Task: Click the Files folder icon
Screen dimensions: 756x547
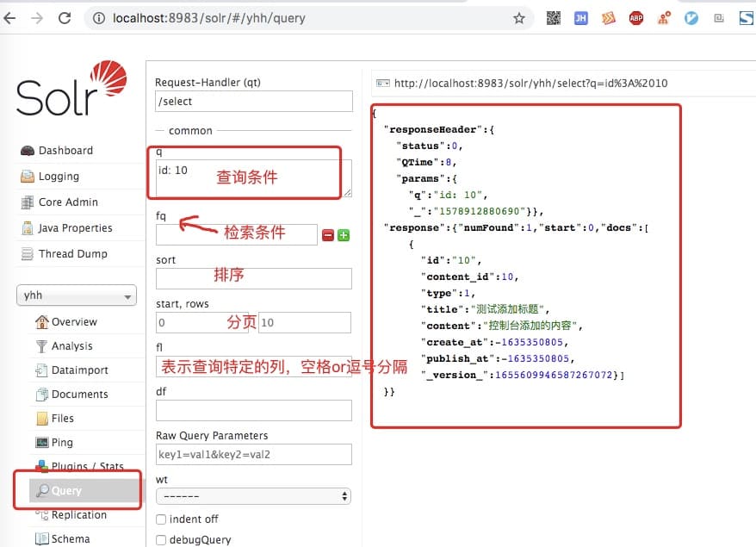Action: pyautogui.click(x=42, y=418)
